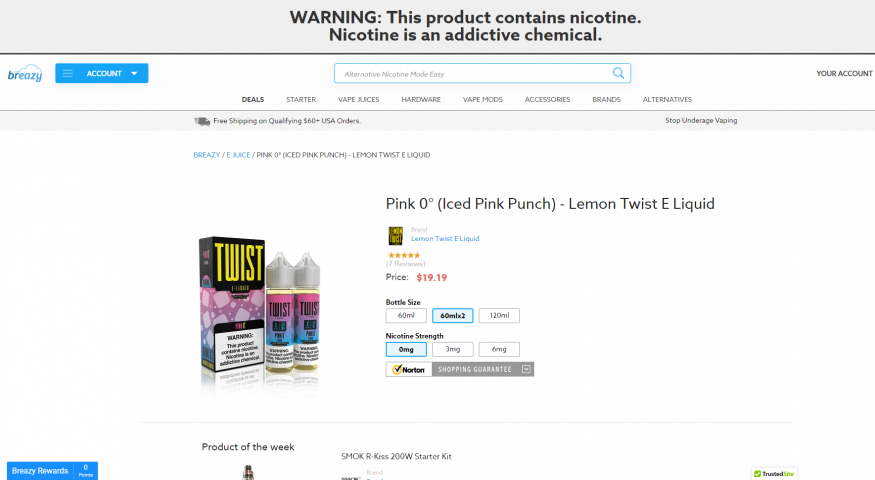Open the Brands navigation menu
Screen dimensions: 875x480
pyautogui.click(x=606, y=99)
